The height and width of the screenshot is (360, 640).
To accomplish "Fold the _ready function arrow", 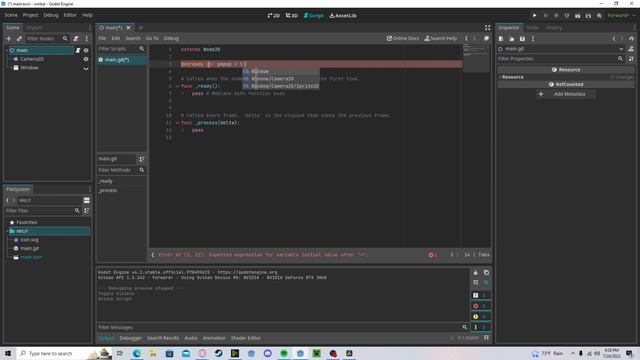I will pos(178,86).
